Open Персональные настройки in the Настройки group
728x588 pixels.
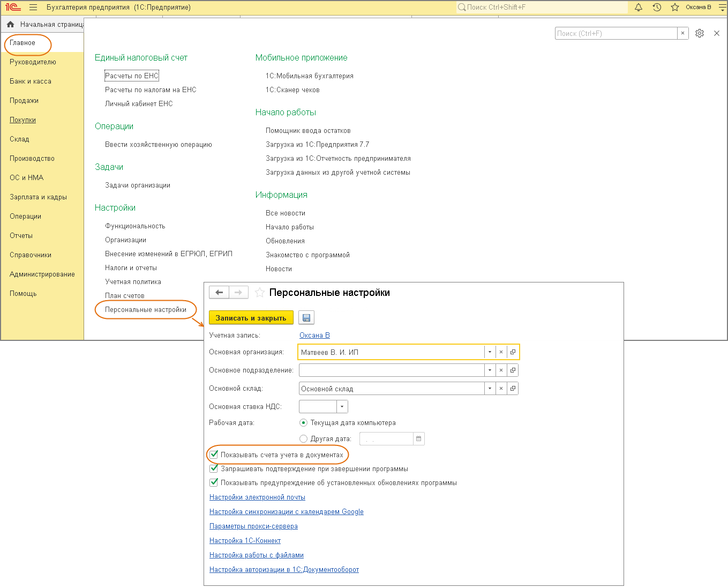[x=146, y=310]
